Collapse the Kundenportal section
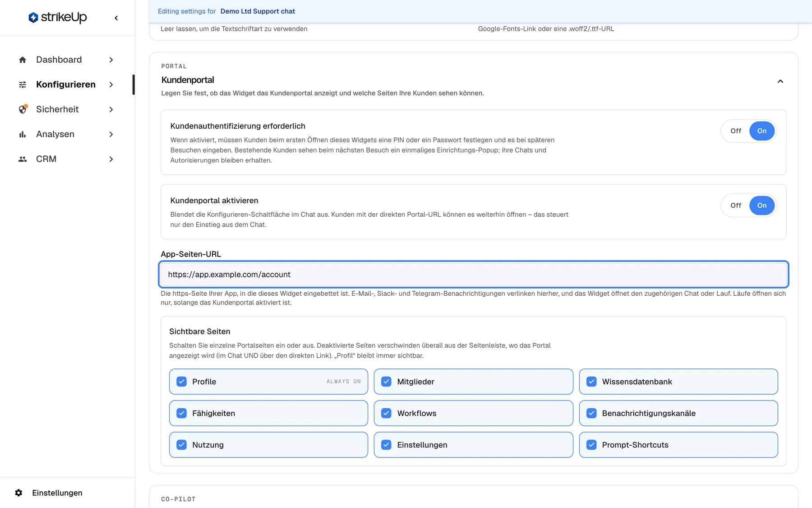This screenshot has height=508, width=812. pos(780,81)
